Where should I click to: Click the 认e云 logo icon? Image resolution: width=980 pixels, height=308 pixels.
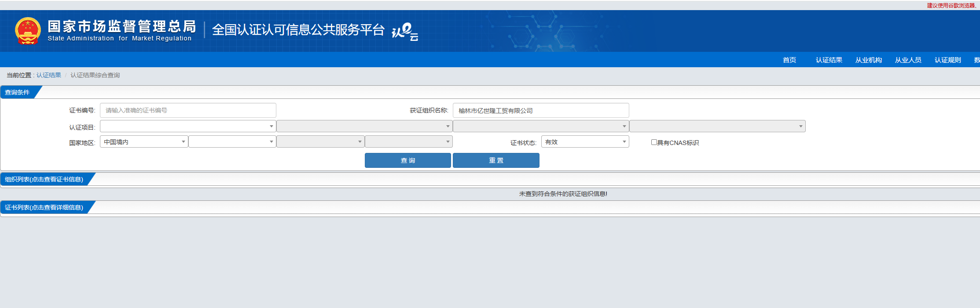coord(405,32)
